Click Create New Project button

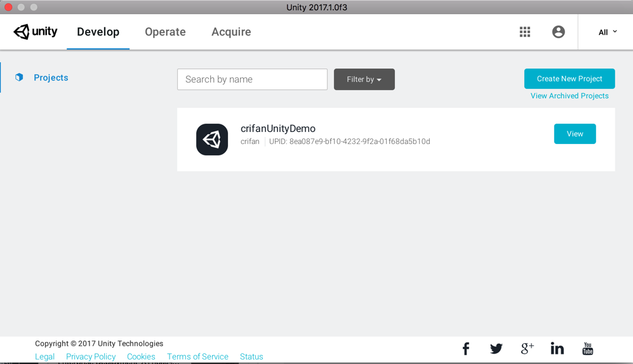click(570, 79)
